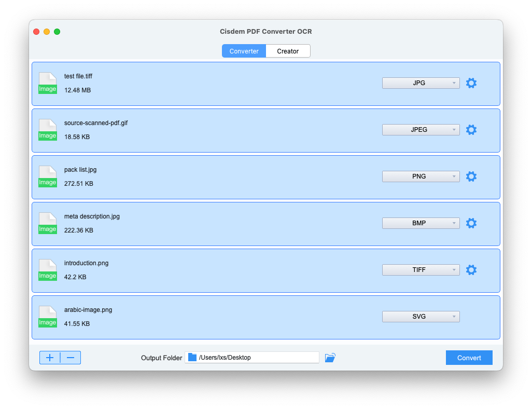
Task: Open settings gear for introduction.png
Action: tap(471, 270)
